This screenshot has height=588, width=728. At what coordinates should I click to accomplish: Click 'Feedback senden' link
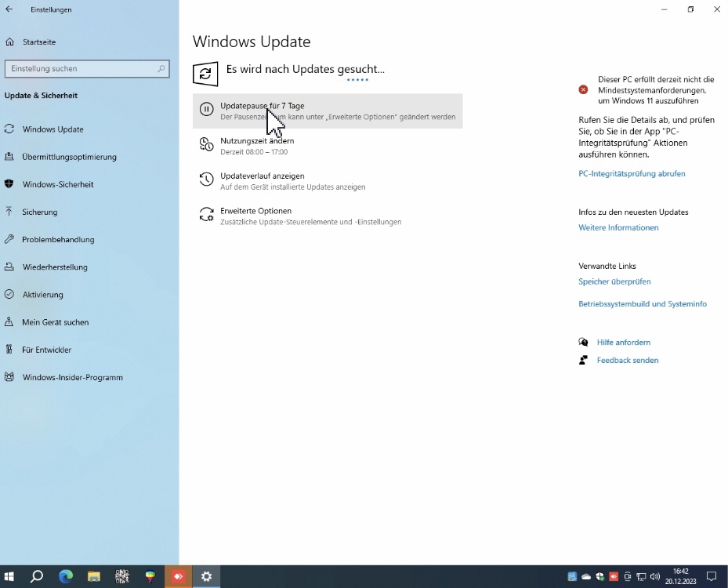click(x=628, y=361)
